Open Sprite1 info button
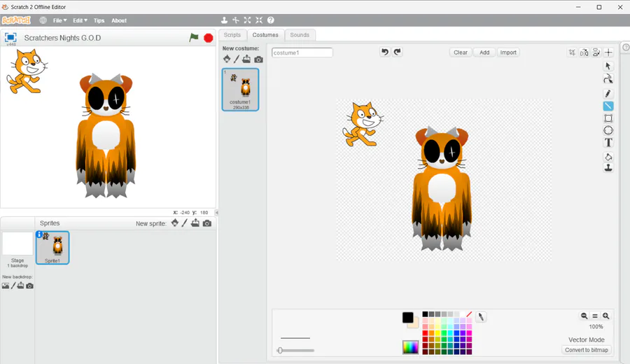This screenshot has width=630, height=364. [39, 234]
